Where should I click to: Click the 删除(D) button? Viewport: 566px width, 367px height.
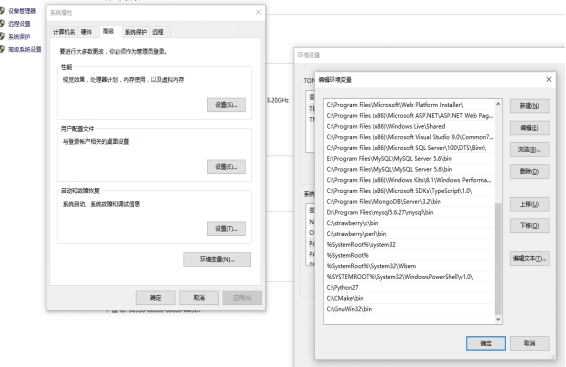[x=530, y=171]
